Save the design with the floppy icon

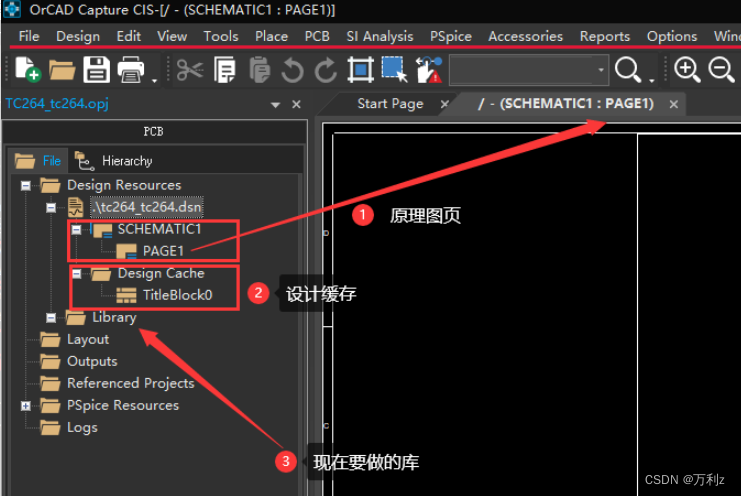coord(96,69)
